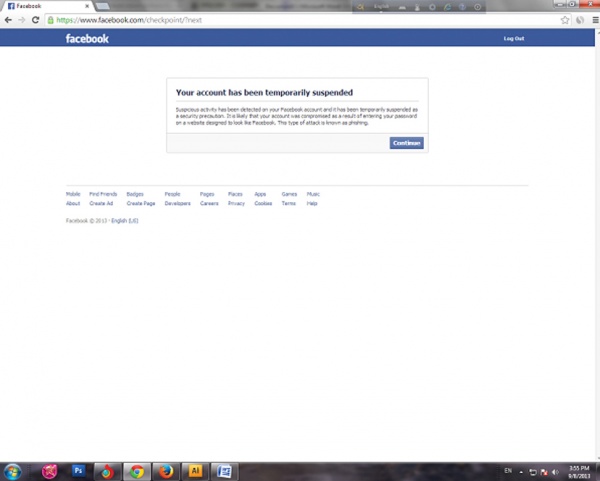
Task: Click Log Out in the header
Action: click(514, 39)
